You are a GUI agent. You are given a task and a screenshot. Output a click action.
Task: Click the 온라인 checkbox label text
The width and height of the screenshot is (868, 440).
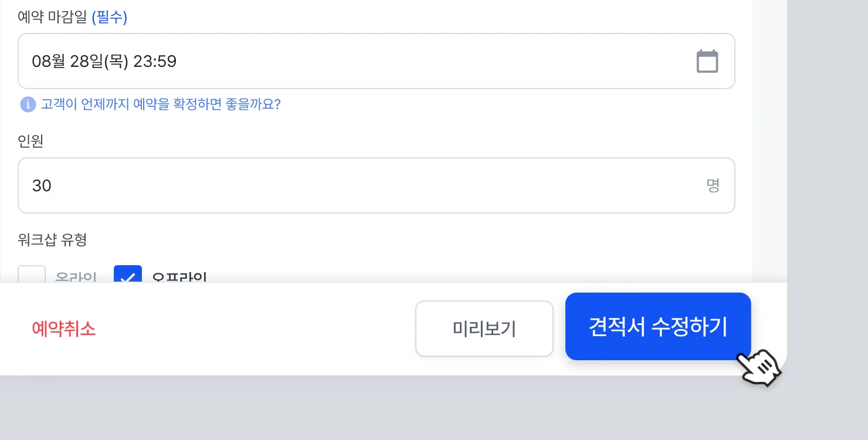click(x=76, y=276)
